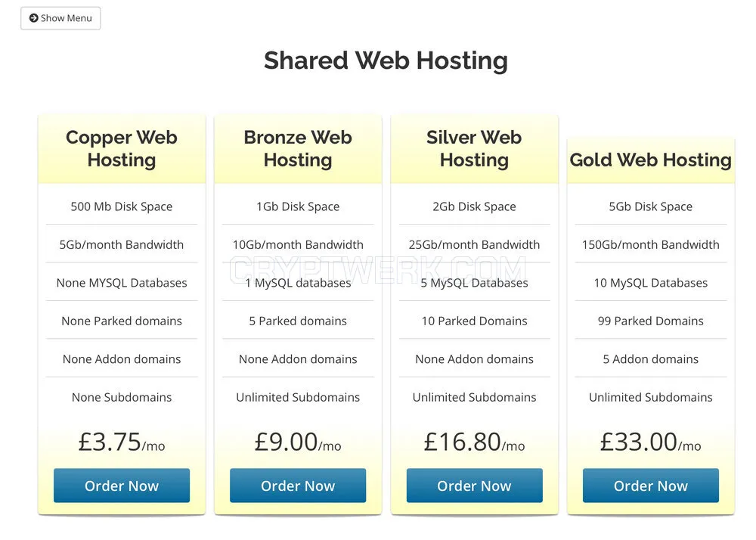Image resolution: width=756 pixels, height=540 pixels.
Task: Click the 5 Addon domains row
Action: (x=651, y=358)
